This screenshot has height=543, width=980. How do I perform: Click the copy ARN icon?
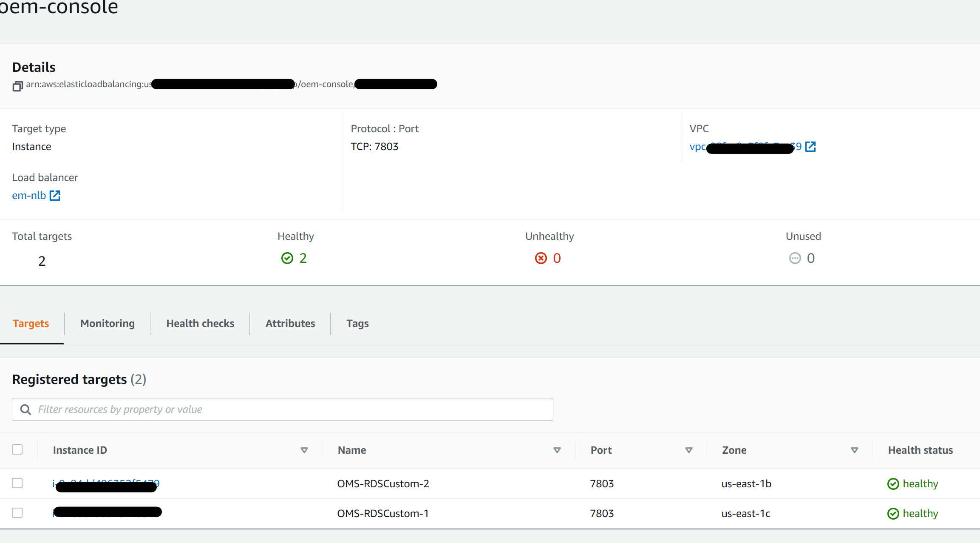coord(17,86)
